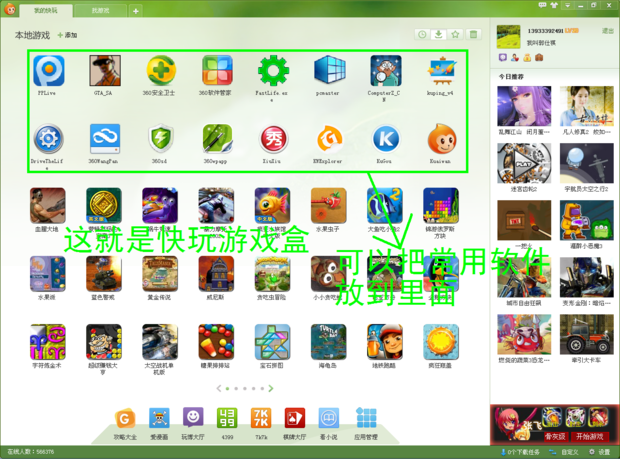The height and width of the screenshot is (459, 620).
Task: Open the 4399 icon in bottom dock
Action: [227, 418]
